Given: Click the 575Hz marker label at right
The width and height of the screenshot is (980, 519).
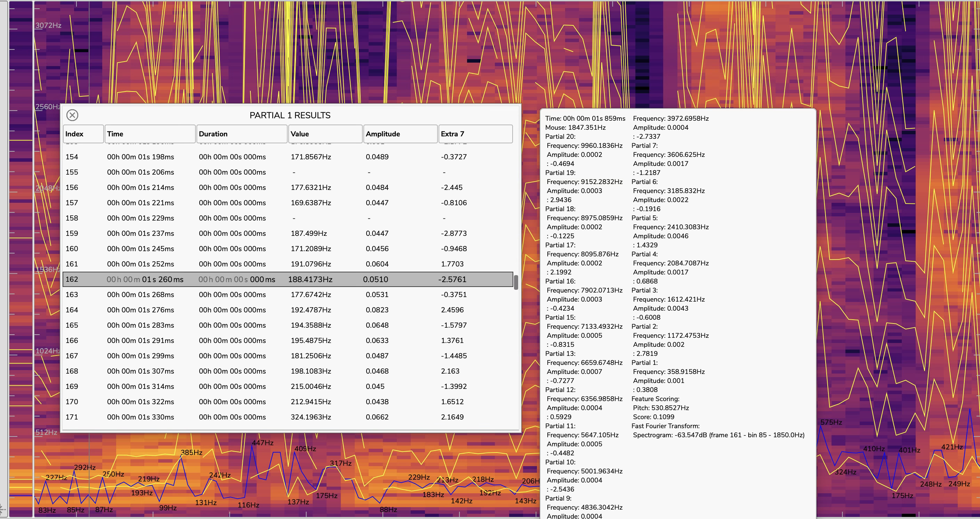Looking at the screenshot, I should coord(831,422).
